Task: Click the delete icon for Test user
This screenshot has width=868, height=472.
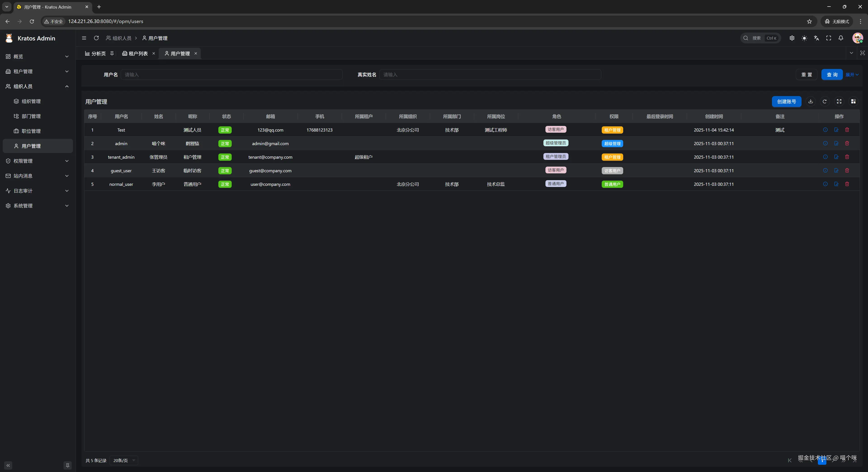Action: click(847, 130)
